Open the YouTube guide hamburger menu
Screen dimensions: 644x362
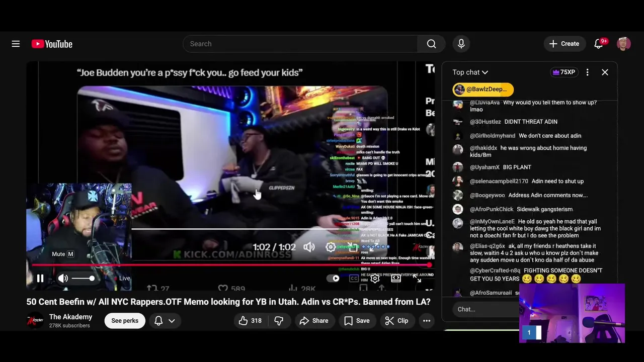[x=16, y=44]
